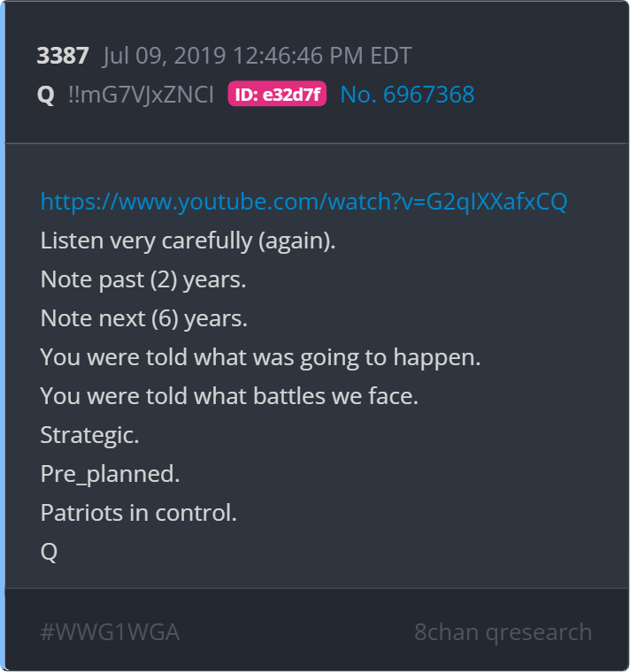Click the 12:46:46 PM EDT time
The width and height of the screenshot is (630, 672).
322,56
